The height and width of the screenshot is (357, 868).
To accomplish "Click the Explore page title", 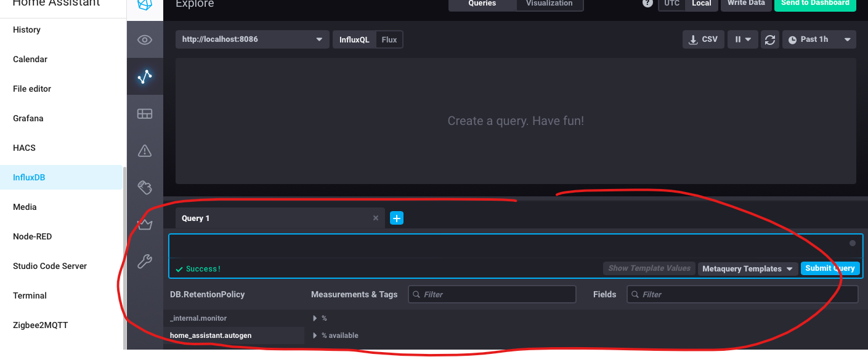I will 195,4.
